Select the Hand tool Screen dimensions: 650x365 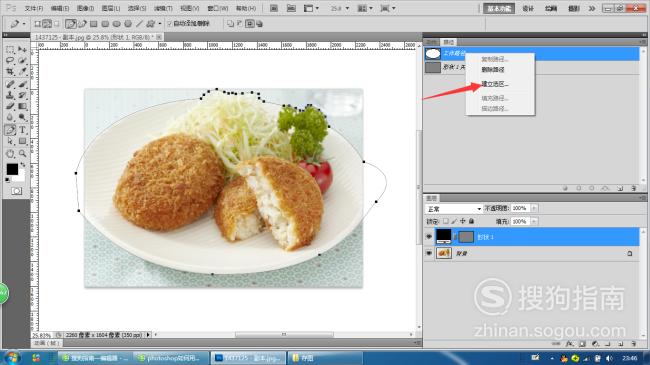(x=10, y=153)
